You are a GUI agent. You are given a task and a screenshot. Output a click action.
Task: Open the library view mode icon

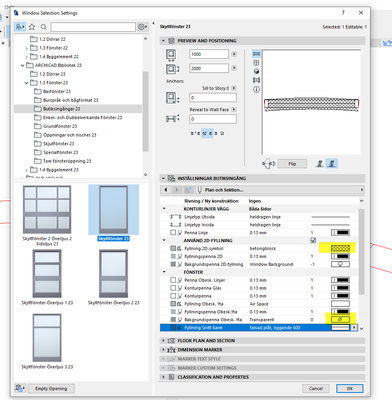click(20, 27)
